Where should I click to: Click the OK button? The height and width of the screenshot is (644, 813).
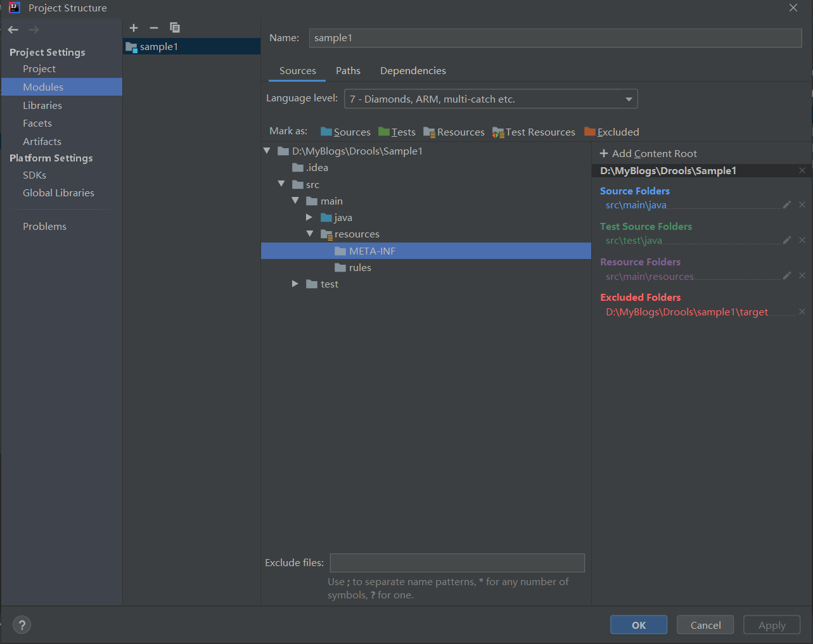tap(639, 625)
